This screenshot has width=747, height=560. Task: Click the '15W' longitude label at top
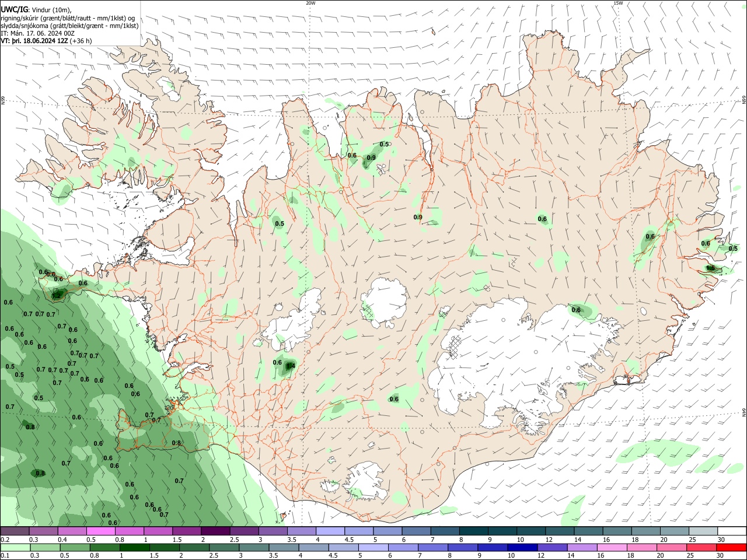click(618, 3)
